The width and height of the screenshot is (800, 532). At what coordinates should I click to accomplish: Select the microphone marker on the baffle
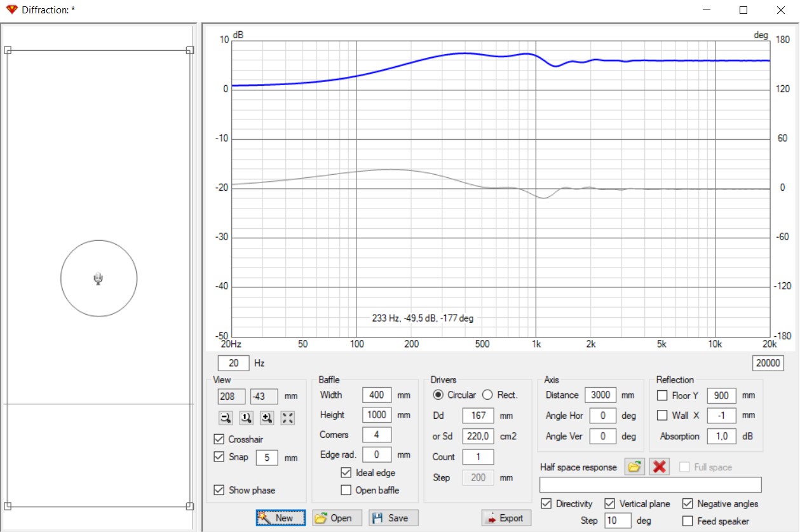98,278
